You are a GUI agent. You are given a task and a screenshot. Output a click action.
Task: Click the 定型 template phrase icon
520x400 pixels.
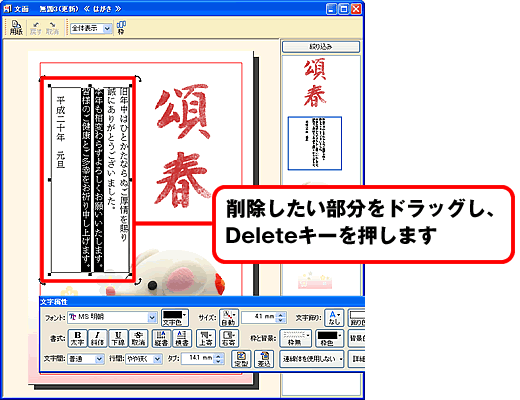pos(241,359)
